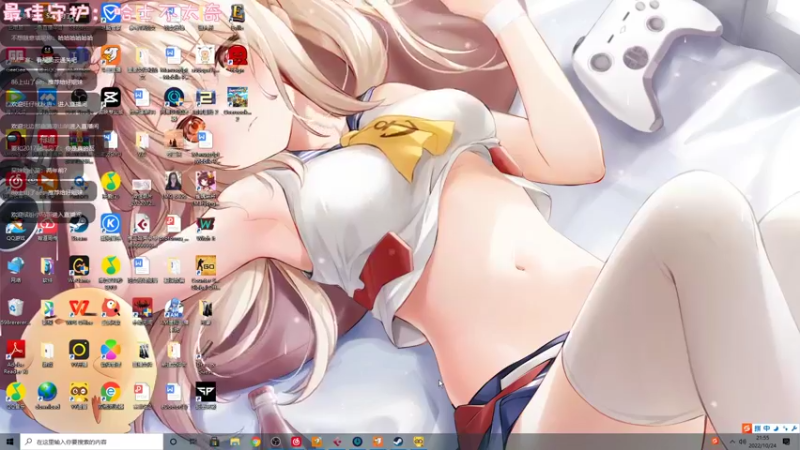The image size is (800, 450).
Task: Select the Network desktop icon
Action: click(x=15, y=265)
